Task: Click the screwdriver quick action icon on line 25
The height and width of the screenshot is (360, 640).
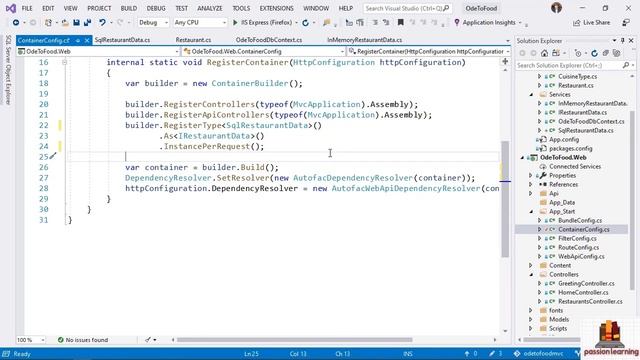Action: (x=53, y=156)
